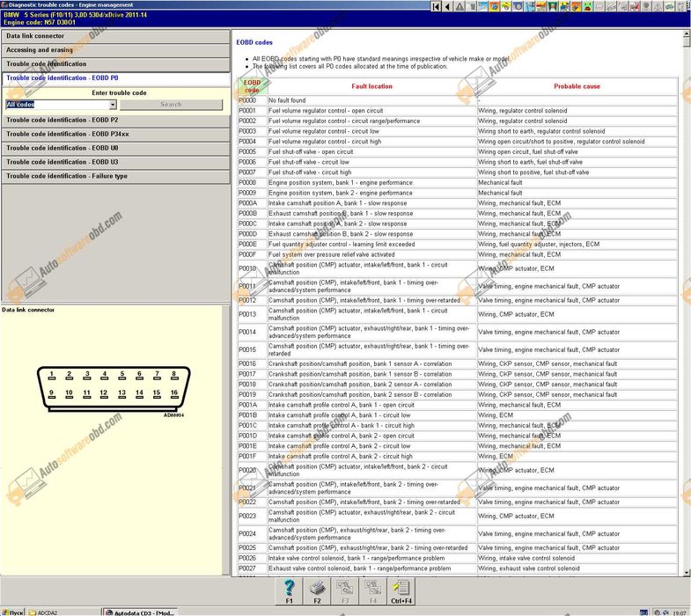Click the trash bin icon in top toolbar

[x=472, y=7]
